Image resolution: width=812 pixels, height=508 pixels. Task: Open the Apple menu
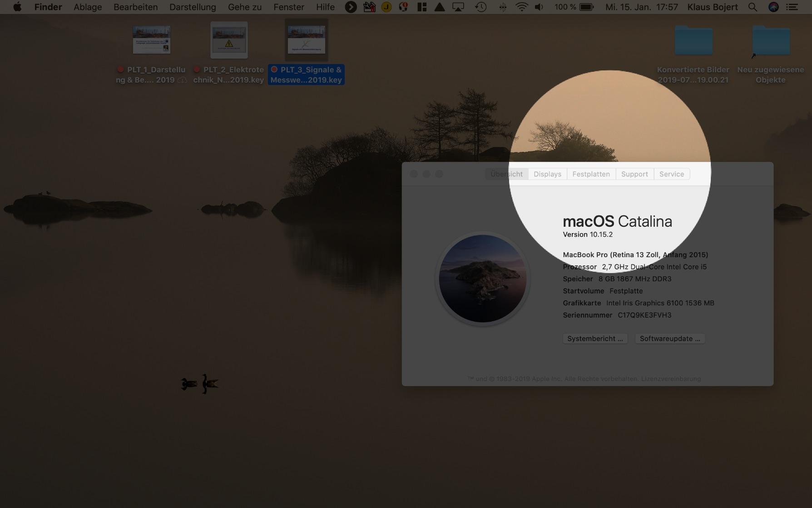coord(17,7)
